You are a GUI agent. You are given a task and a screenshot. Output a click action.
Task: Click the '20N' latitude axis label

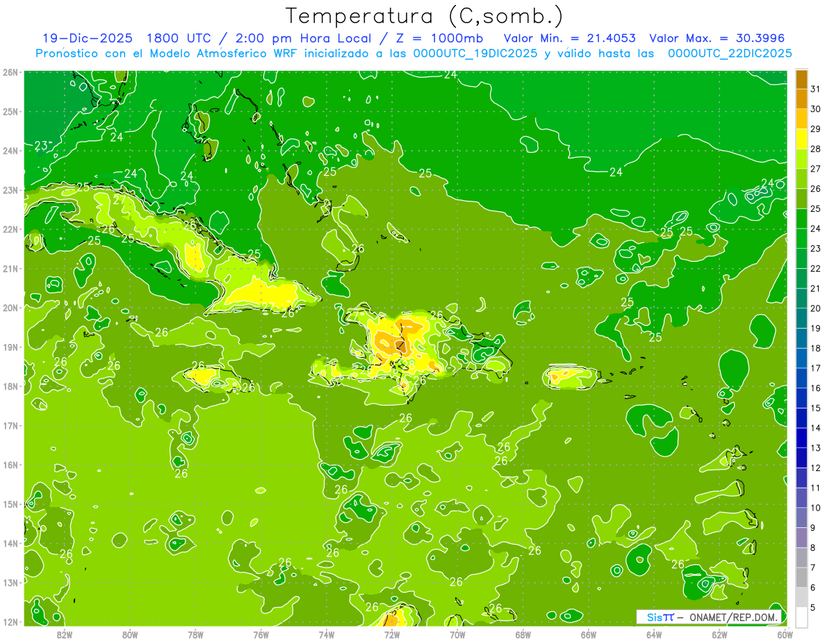[x=10, y=308]
